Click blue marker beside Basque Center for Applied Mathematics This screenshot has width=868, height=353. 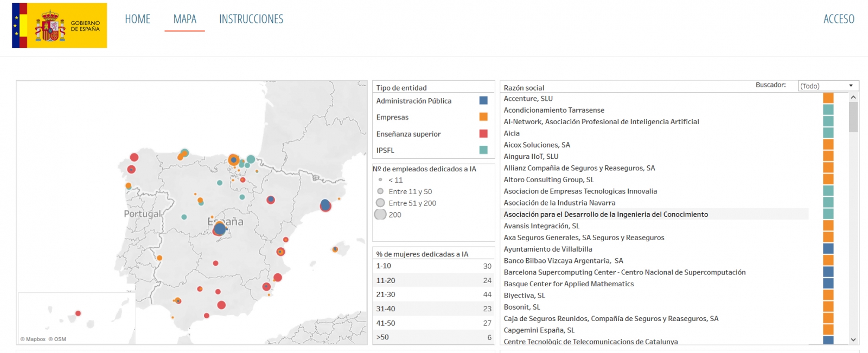coord(828,284)
